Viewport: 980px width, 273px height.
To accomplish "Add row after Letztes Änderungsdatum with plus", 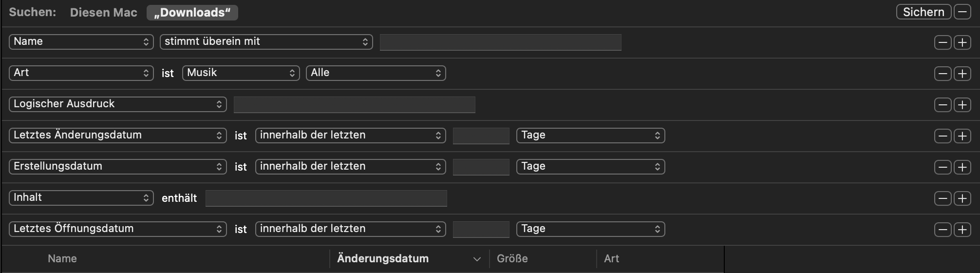I will [962, 136].
